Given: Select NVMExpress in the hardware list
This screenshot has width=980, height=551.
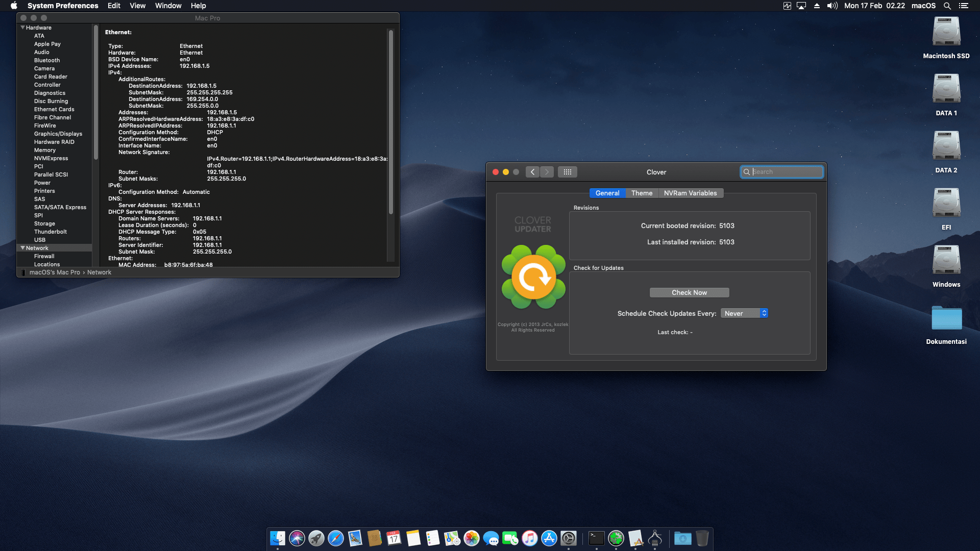Looking at the screenshot, I should [x=51, y=158].
